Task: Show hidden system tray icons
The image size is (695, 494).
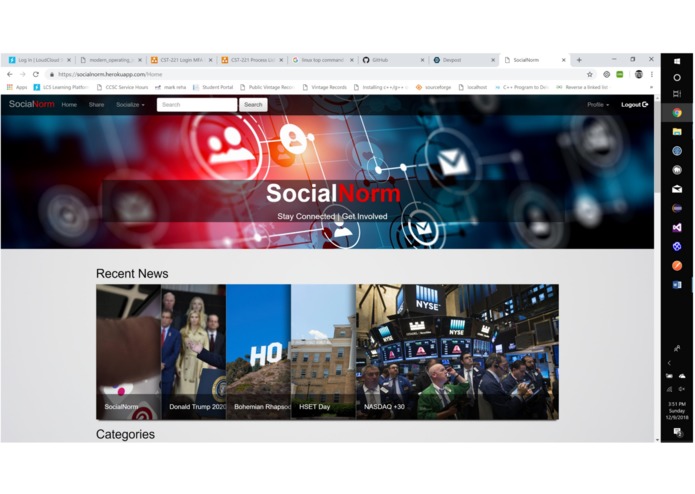Action: [669, 363]
